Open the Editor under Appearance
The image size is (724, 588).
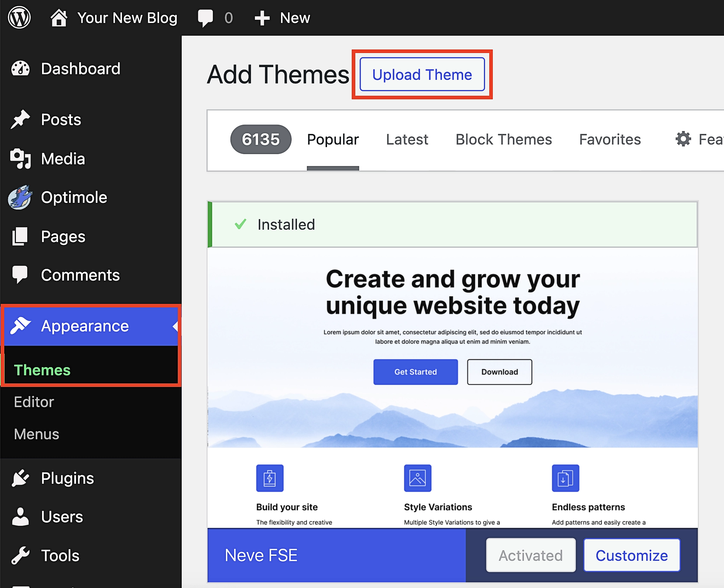(34, 402)
